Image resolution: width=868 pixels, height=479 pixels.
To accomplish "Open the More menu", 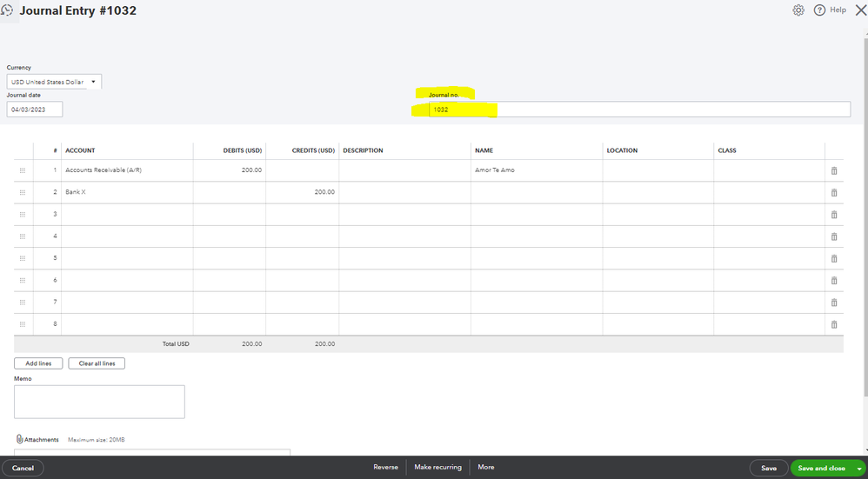I will pos(486,467).
